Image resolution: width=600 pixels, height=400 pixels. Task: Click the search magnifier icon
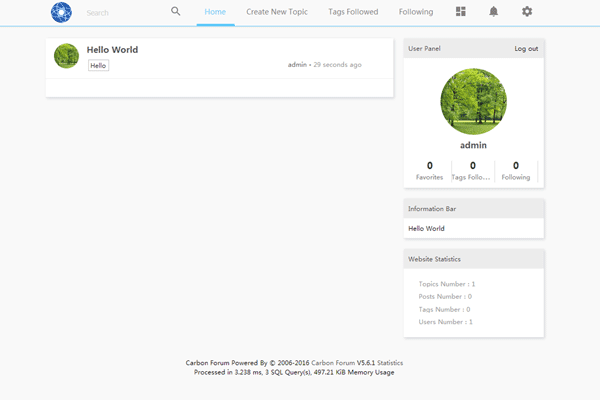(x=176, y=12)
